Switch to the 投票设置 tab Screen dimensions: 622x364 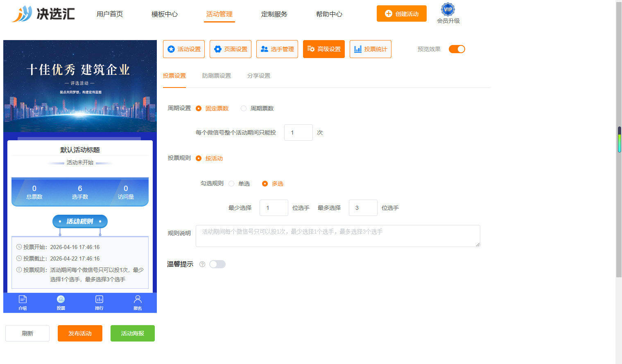(x=174, y=76)
